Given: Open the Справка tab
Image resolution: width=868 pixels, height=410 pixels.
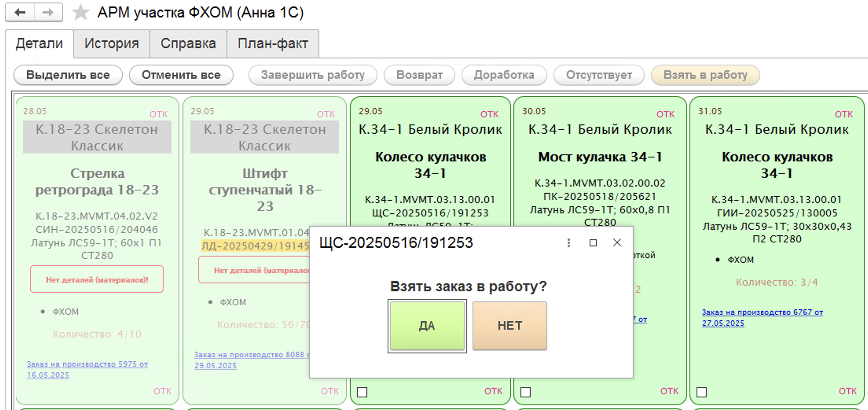Looking at the screenshot, I should click(188, 43).
